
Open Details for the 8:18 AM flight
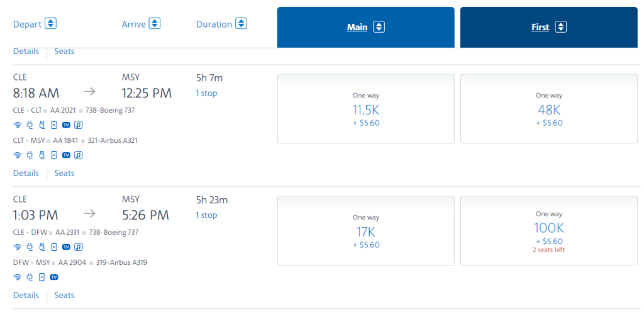point(26,173)
